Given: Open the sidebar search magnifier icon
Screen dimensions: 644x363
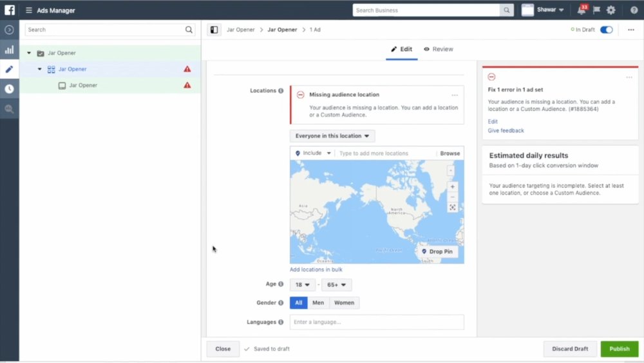Looking at the screenshot, I should tap(9, 108).
